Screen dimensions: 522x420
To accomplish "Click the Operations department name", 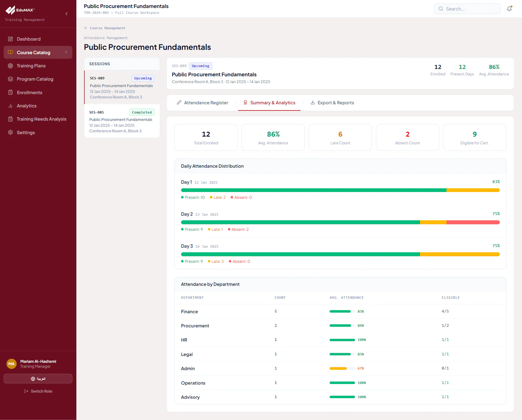I will tap(193, 383).
